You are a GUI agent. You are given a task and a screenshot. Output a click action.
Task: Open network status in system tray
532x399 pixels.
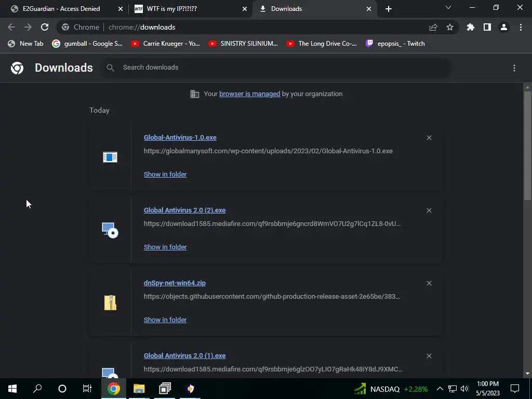tap(453, 389)
